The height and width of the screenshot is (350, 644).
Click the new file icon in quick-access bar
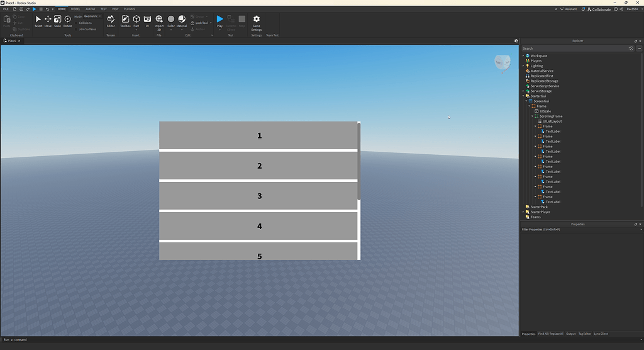click(15, 9)
